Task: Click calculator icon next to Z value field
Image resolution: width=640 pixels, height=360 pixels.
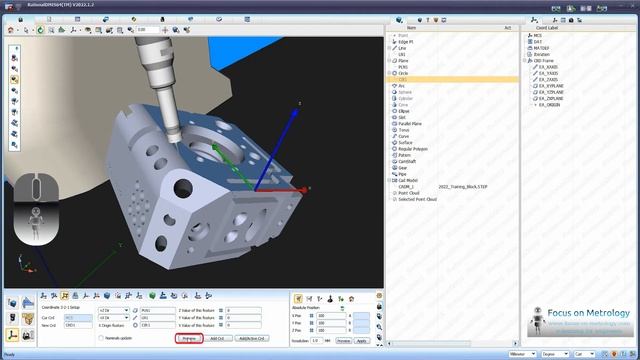Action: 221,311
